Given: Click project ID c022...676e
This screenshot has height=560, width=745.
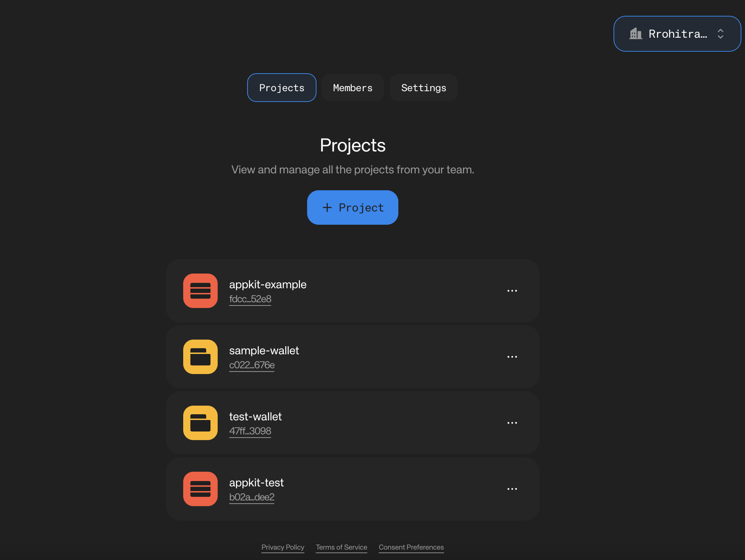Looking at the screenshot, I should 251,365.
